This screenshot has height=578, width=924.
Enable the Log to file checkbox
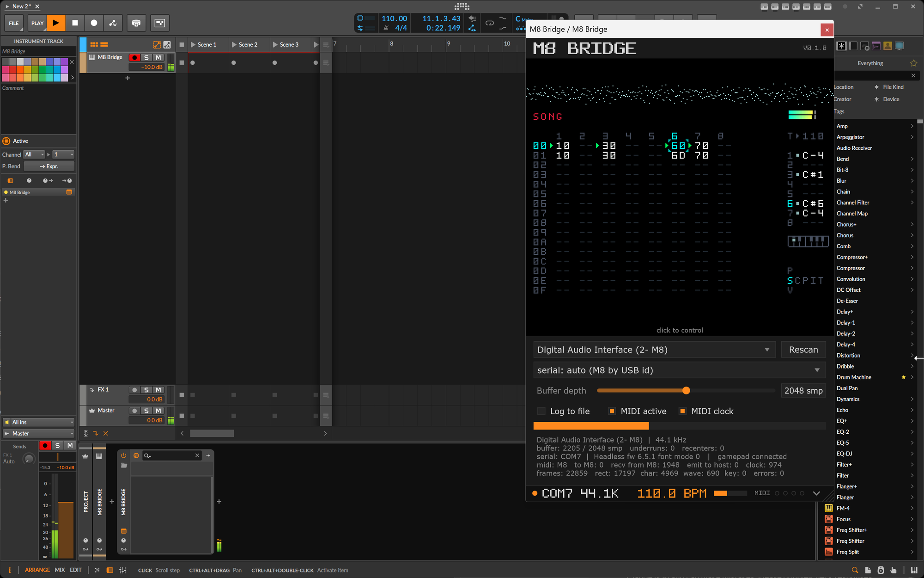[x=541, y=411]
